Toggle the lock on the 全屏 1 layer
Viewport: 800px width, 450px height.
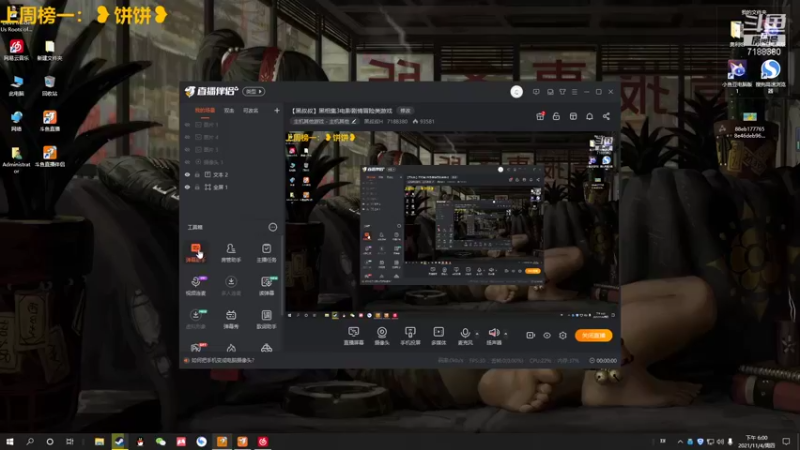pos(197,187)
